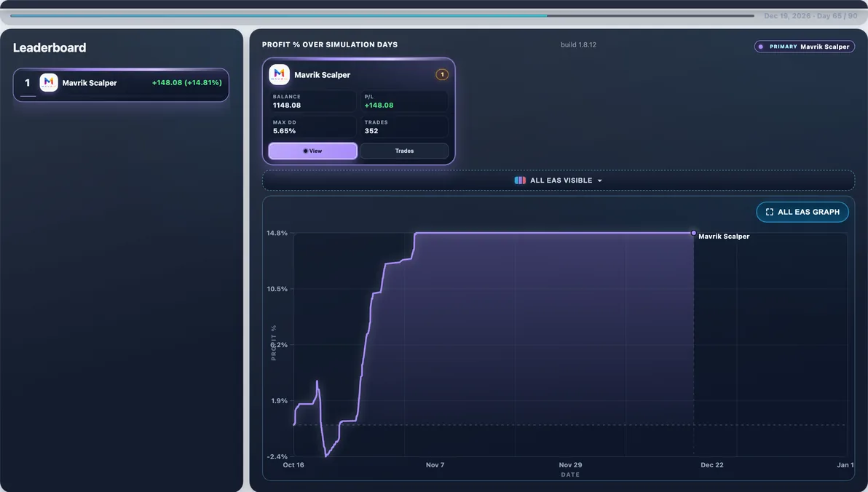Screen dimensions: 868x492
Task: Click the Mavrik Scalper logo in leaderboard row
Action: pyautogui.click(x=49, y=82)
